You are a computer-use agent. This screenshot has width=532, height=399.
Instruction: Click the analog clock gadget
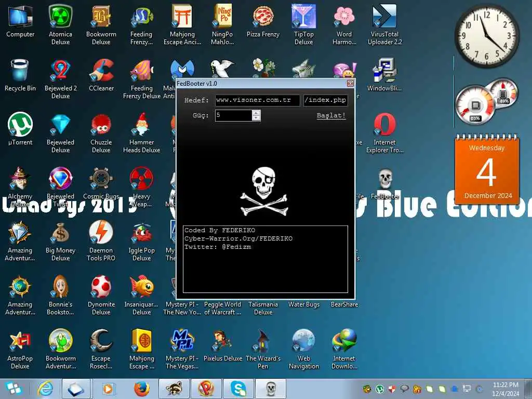[x=486, y=36]
